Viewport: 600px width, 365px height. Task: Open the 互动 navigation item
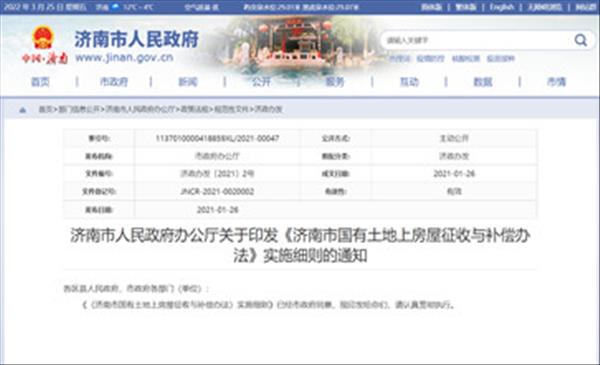(x=409, y=81)
